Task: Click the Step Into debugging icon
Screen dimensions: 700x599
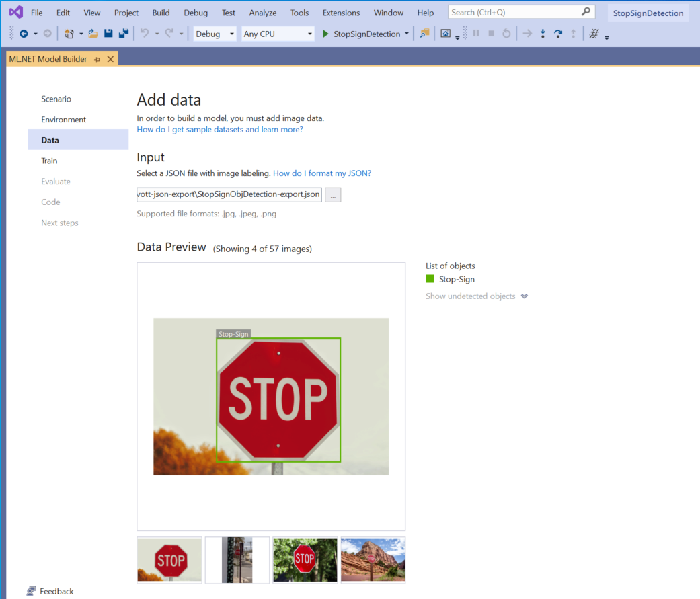Action: point(543,33)
